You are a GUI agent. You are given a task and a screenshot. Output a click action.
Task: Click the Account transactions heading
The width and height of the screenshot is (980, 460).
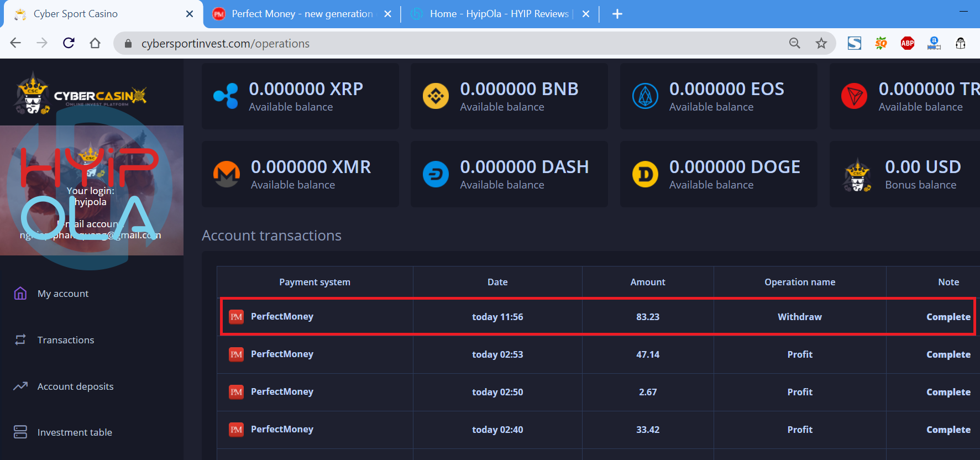pyautogui.click(x=271, y=236)
